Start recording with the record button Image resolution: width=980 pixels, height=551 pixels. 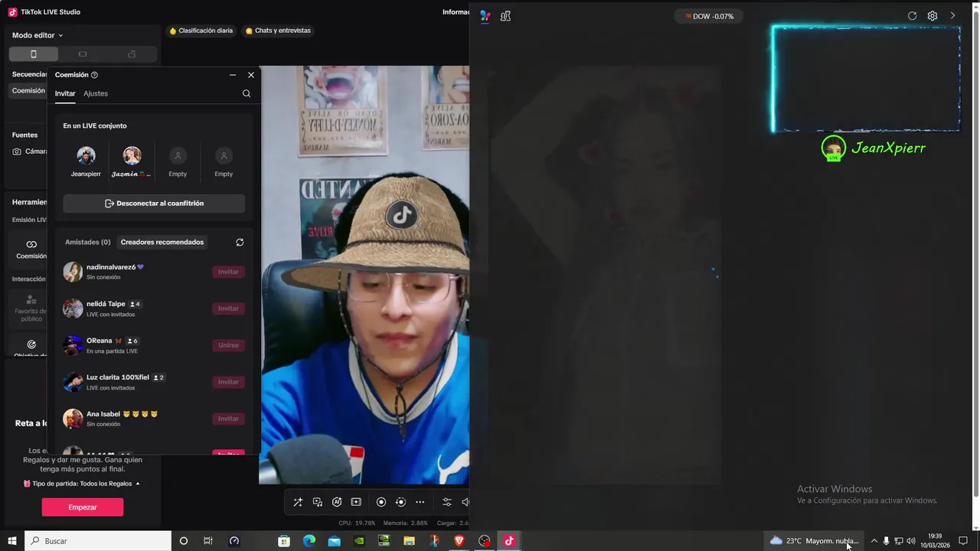pos(381,502)
